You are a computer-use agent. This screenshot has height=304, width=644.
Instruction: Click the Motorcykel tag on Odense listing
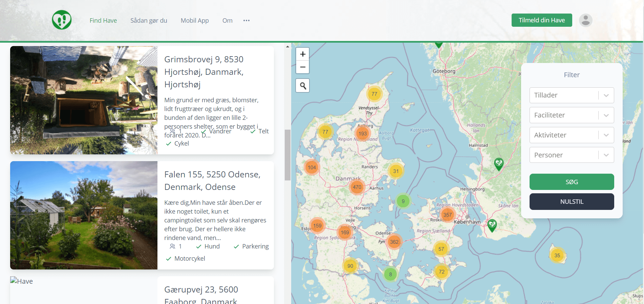[186, 259]
